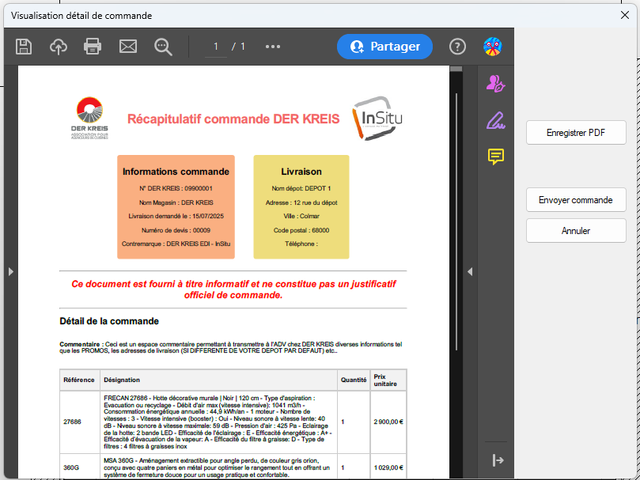
Task: Open the find text search tool
Action: (x=163, y=46)
